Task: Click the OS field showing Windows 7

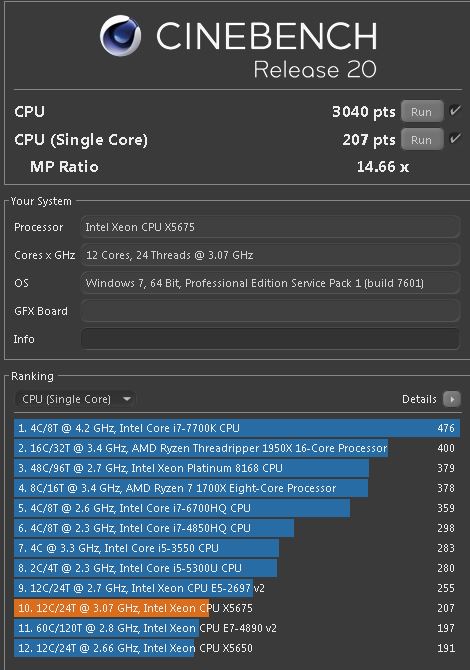Action: (270, 283)
